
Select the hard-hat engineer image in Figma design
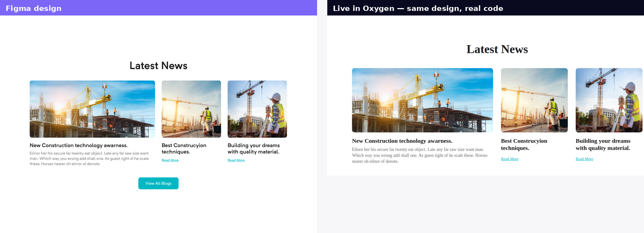(x=257, y=109)
